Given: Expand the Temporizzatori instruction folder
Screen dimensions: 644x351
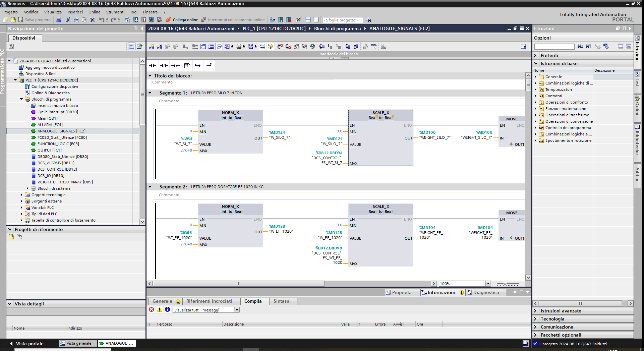Looking at the screenshot, I should (535, 90).
